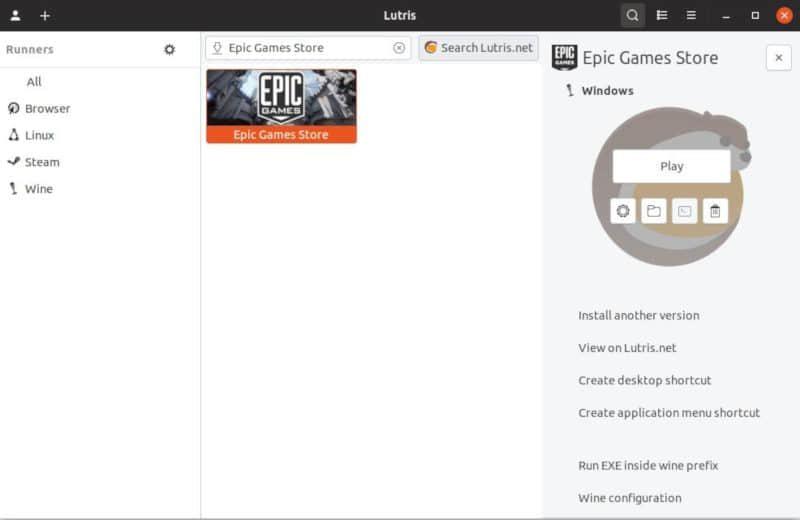Open the Runners settings gear icon
This screenshot has width=800, height=520.
(169, 49)
